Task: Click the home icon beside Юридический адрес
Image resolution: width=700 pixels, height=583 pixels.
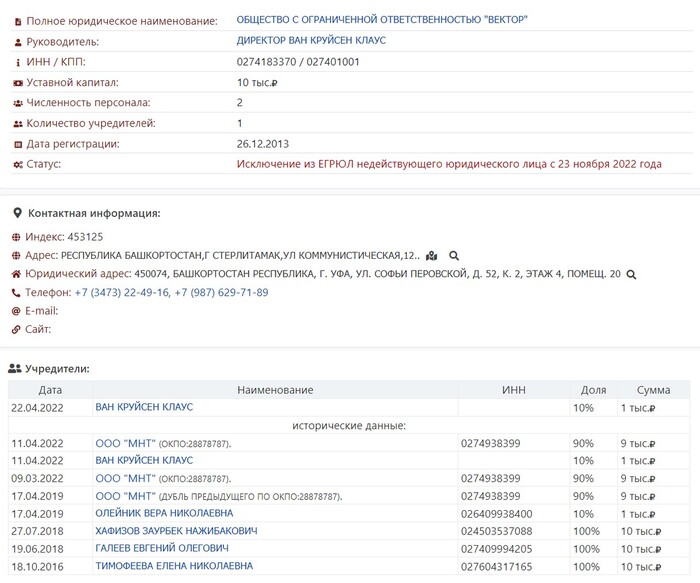Action: tap(16, 274)
